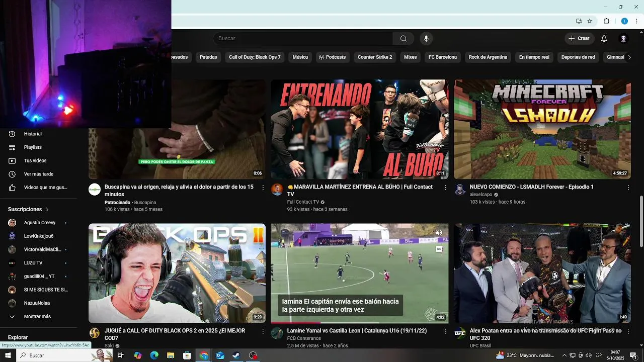Open UFC Brasil channel avatar
Image resolution: width=644 pixels, height=362 pixels.
[x=460, y=333]
